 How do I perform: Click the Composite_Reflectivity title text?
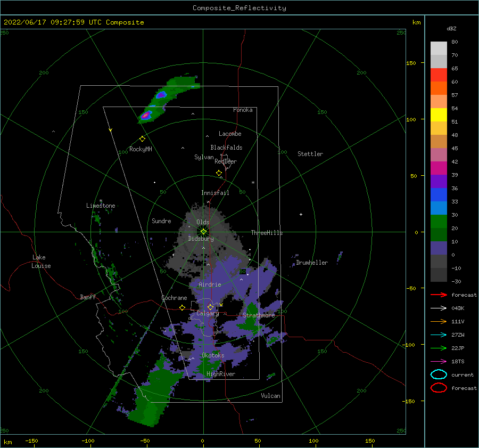tap(240, 8)
